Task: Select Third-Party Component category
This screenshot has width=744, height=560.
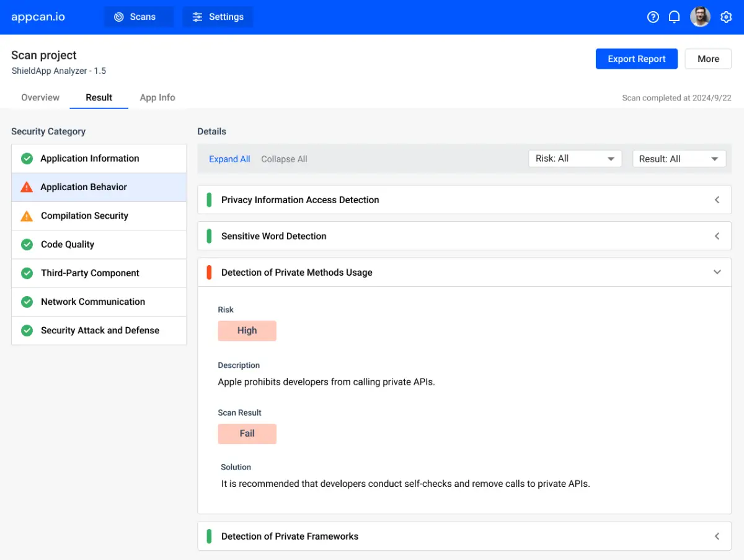Action: (x=90, y=273)
